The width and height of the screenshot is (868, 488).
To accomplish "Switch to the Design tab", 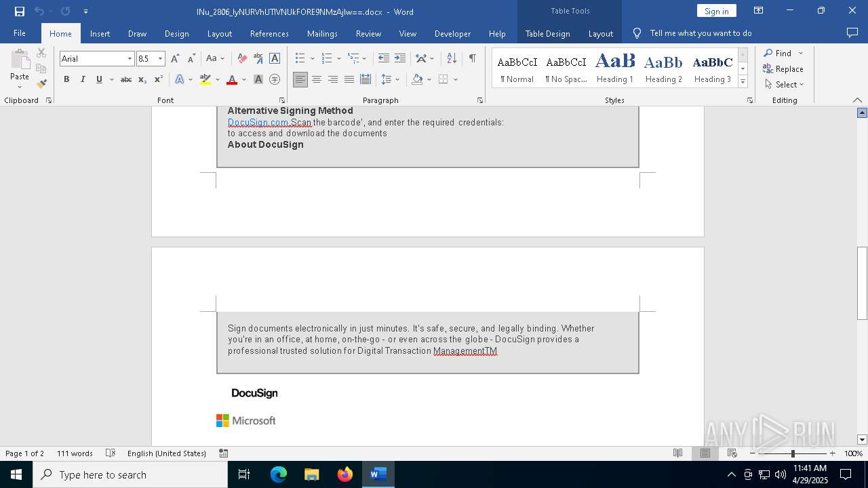I will pyautogui.click(x=176, y=33).
